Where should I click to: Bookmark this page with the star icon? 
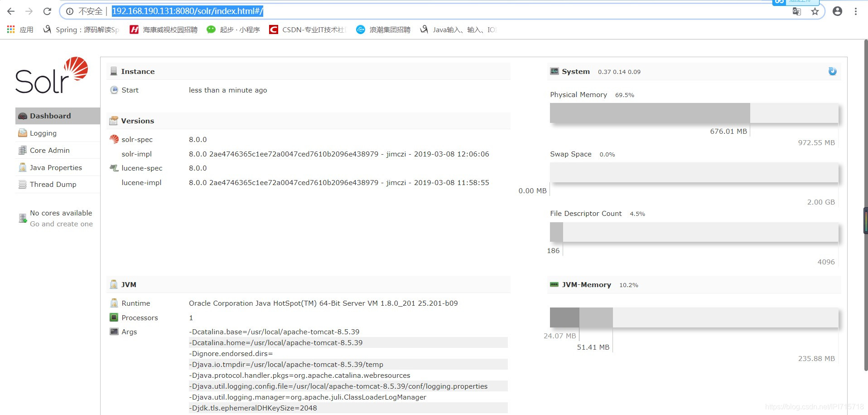point(815,11)
